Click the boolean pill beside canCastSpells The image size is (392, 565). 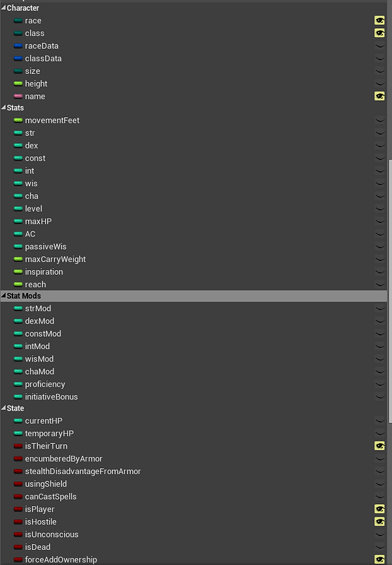point(18,496)
